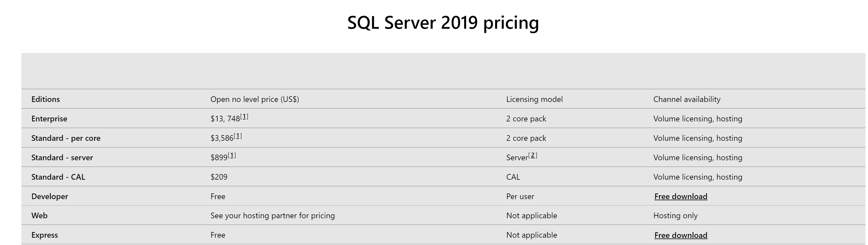868x245 pixels.
Task: Click the "SQL Server 2019 pricing" heading
Action: coord(443,23)
